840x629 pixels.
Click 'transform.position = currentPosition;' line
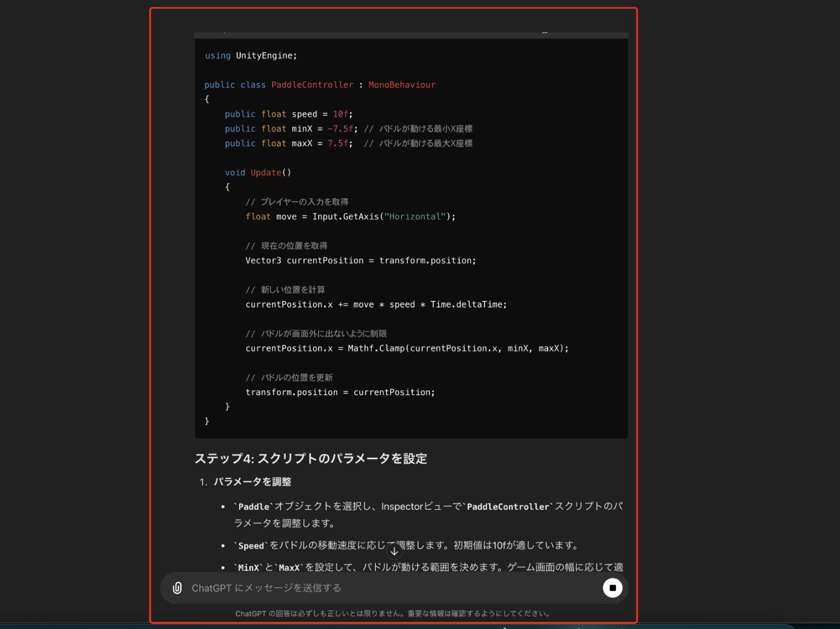340,392
